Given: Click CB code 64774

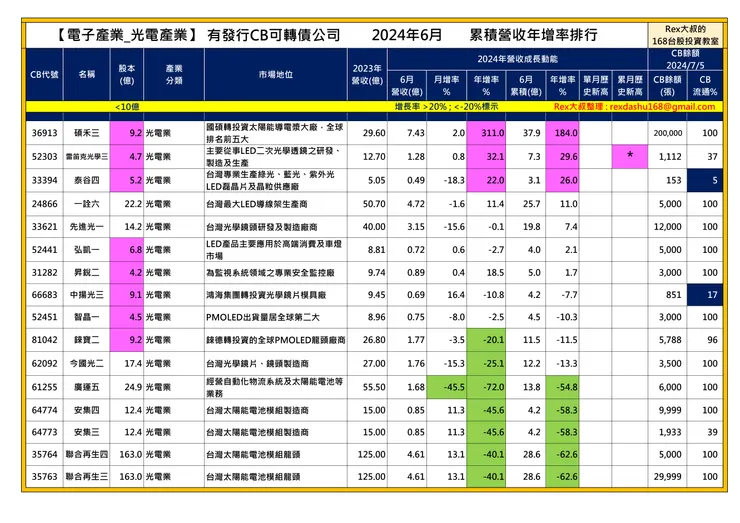Looking at the screenshot, I should coord(44,410).
